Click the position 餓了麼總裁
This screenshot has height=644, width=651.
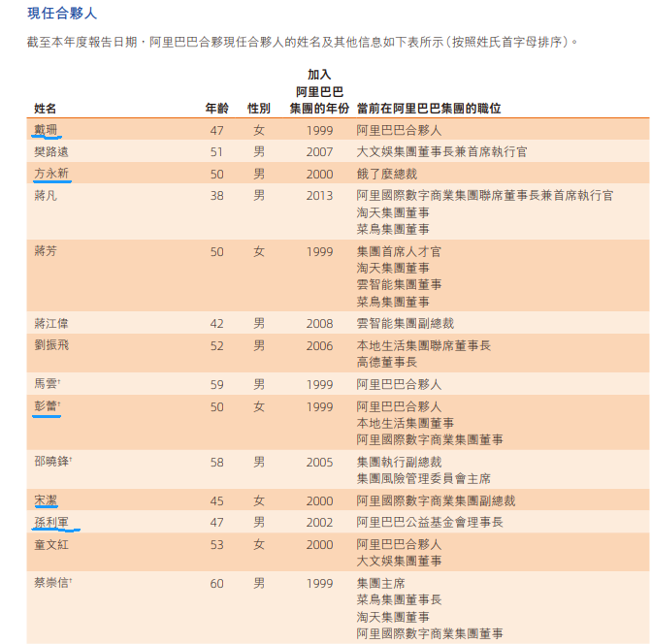click(x=387, y=174)
